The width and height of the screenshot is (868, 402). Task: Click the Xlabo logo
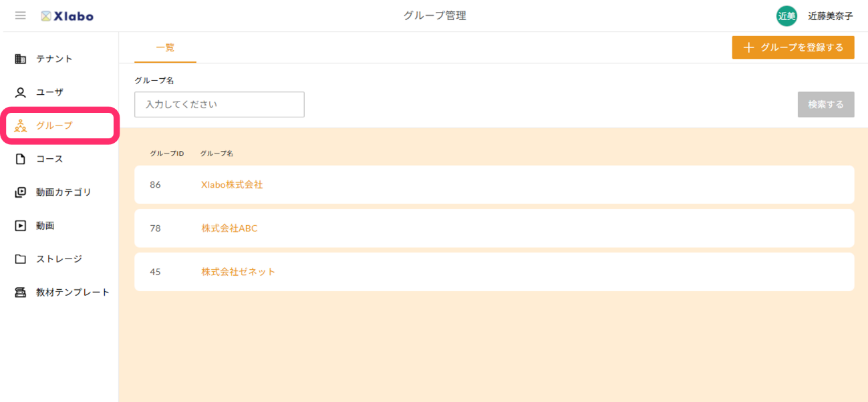tap(67, 16)
